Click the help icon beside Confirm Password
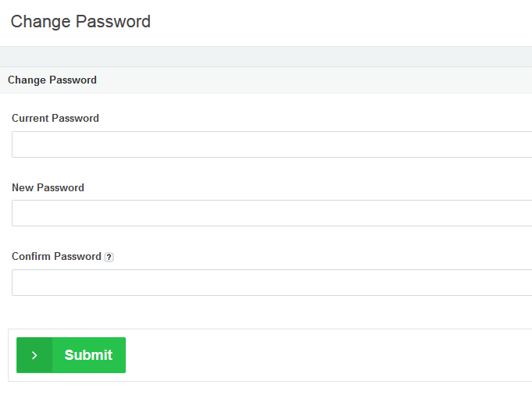This screenshot has height=402, width=532. [109, 257]
